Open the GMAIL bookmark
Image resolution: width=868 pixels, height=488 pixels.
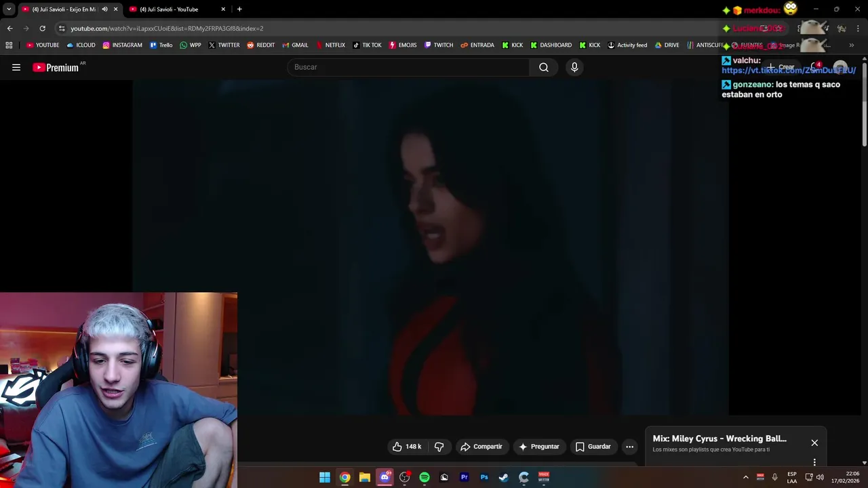click(294, 45)
